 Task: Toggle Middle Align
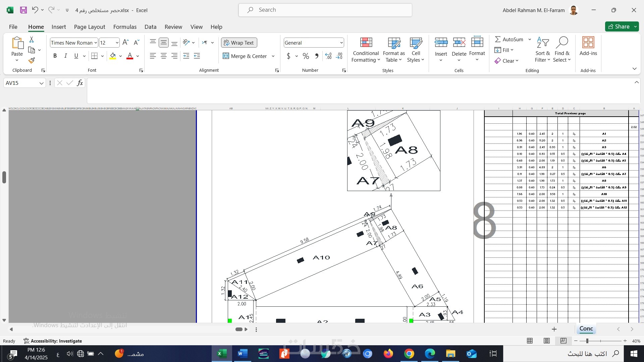coord(164,43)
